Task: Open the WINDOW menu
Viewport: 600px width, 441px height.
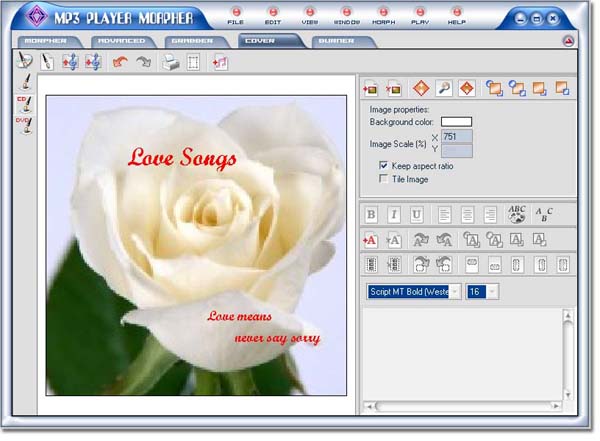Action: (x=347, y=17)
